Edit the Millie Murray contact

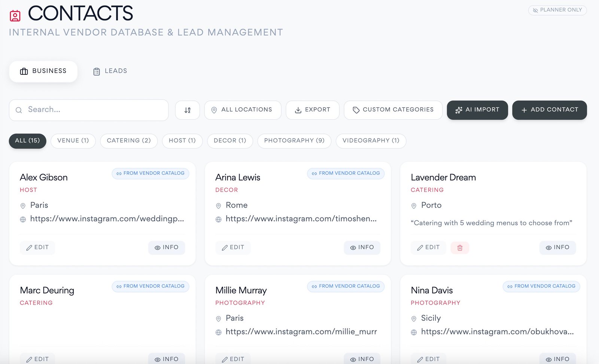233,359
